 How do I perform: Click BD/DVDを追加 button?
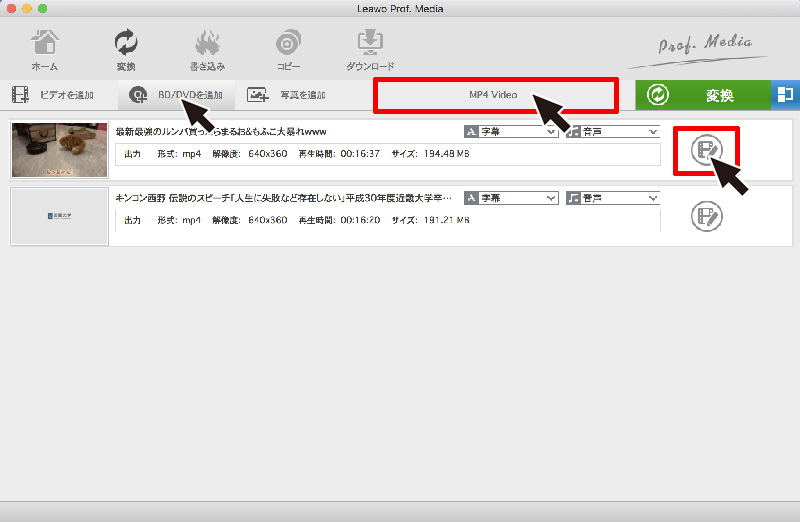click(x=176, y=95)
